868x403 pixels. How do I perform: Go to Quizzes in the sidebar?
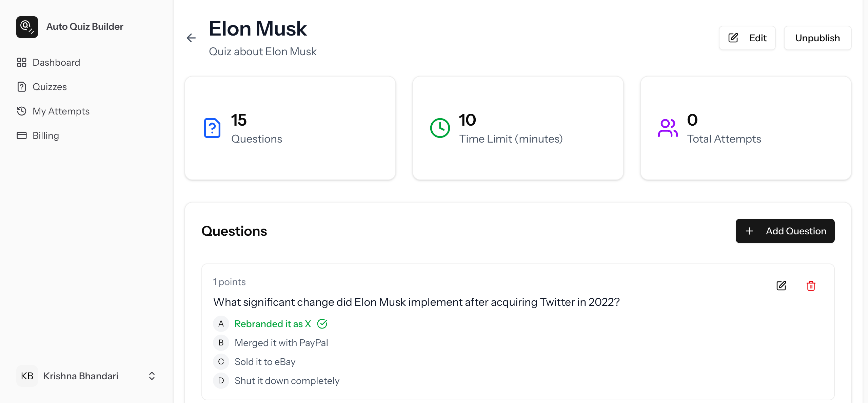tap(50, 87)
